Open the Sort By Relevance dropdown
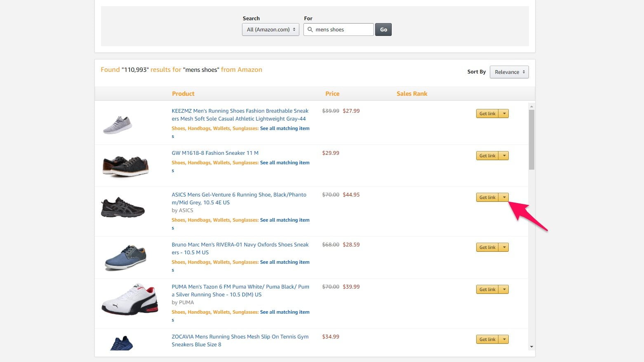This screenshot has width=644, height=362. click(509, 72)
